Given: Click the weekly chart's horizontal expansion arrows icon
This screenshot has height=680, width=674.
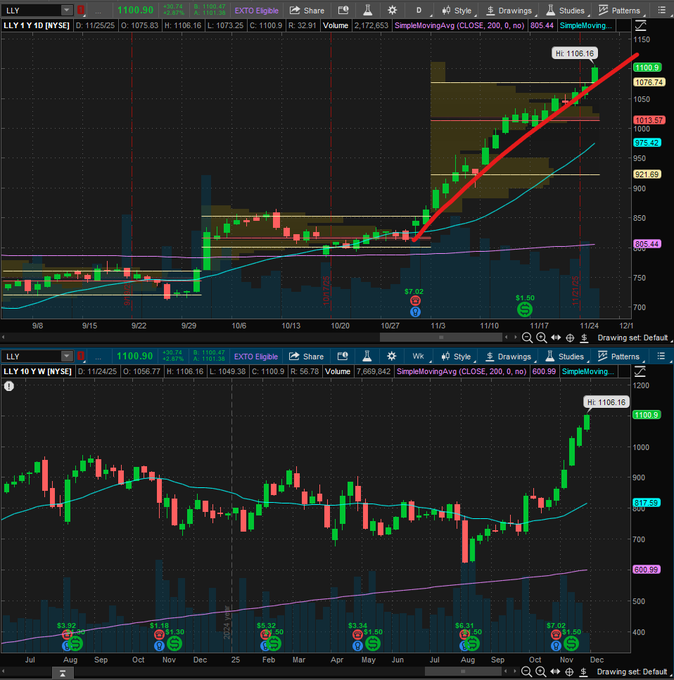Looking at the screenshot, I should pyautogui.click(x=555, y=672).
